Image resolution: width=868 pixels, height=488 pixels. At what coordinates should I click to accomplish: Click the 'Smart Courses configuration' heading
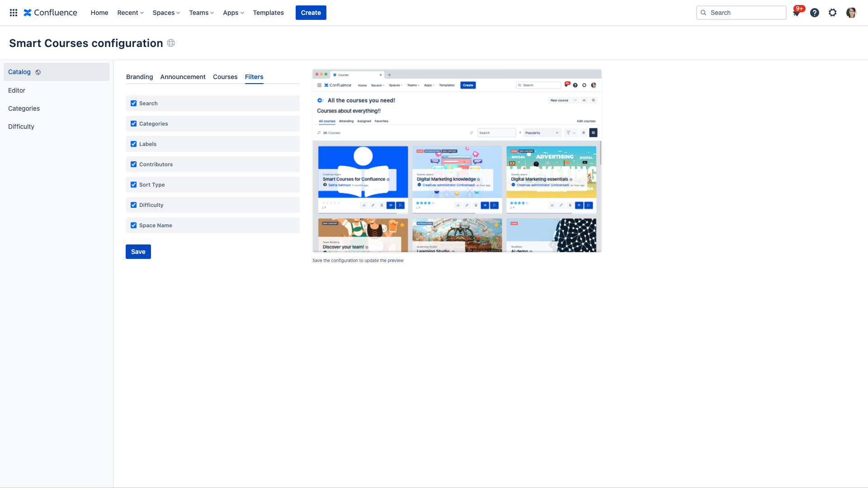[86, 43]
